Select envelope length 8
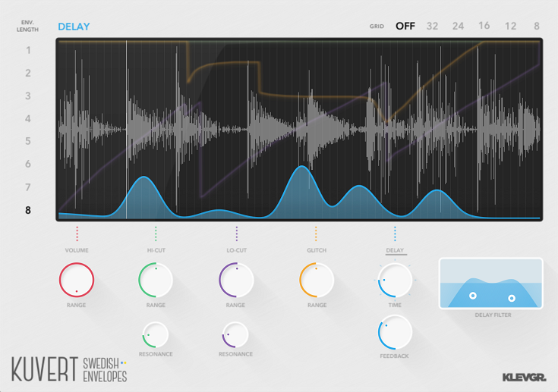 28,210
